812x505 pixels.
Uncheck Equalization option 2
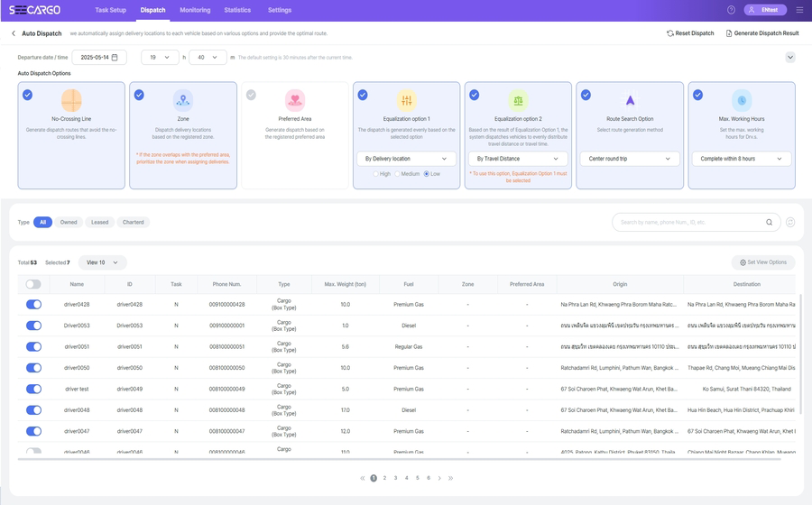pyautogui.click(x=475, y=95)
